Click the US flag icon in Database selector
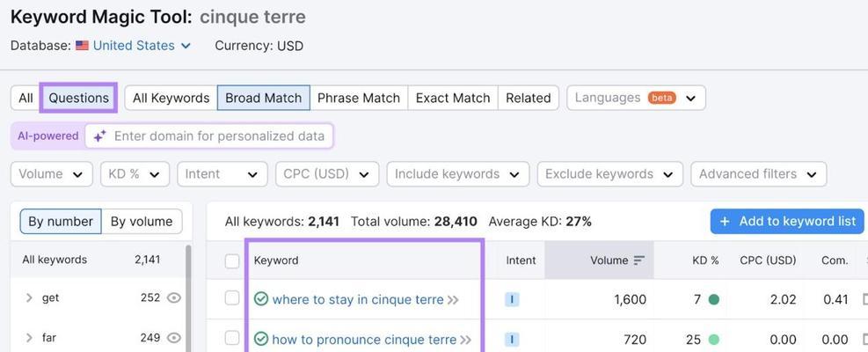 [x=83, y=46]
